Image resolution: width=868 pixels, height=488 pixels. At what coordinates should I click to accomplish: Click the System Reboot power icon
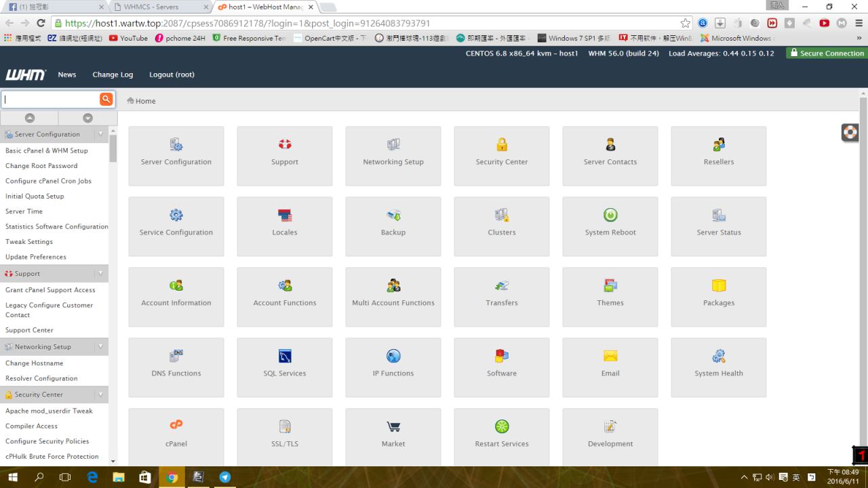[610, 216]
